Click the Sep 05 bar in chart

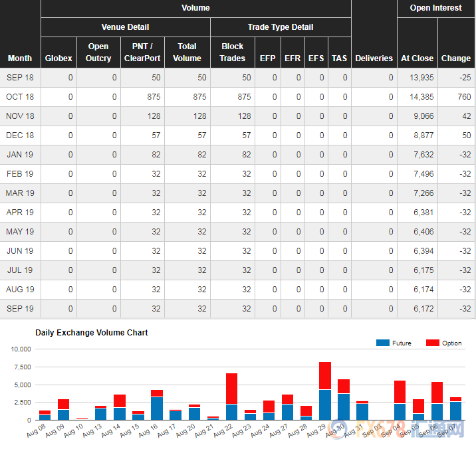tap(419, 410)
